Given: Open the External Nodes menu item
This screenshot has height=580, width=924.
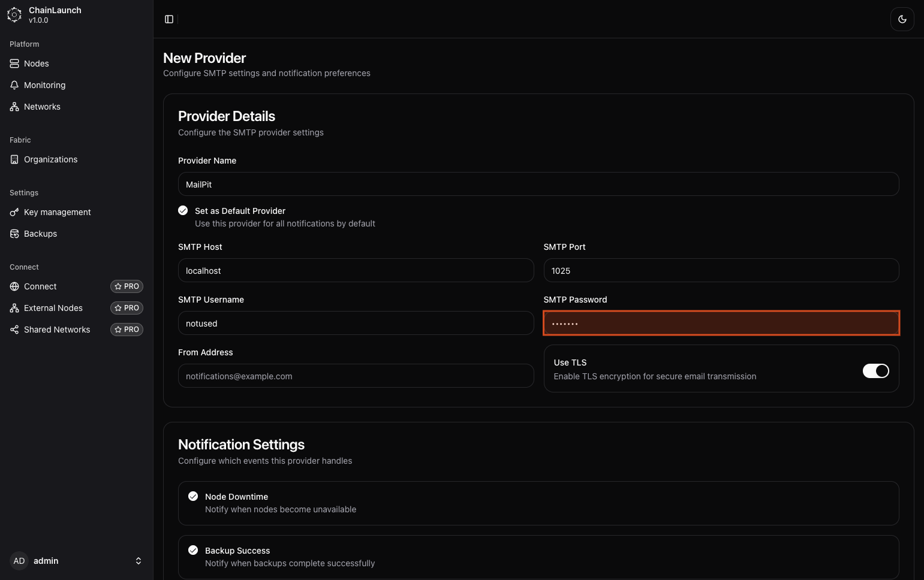Looking at the screenshot, I should 53,308.
